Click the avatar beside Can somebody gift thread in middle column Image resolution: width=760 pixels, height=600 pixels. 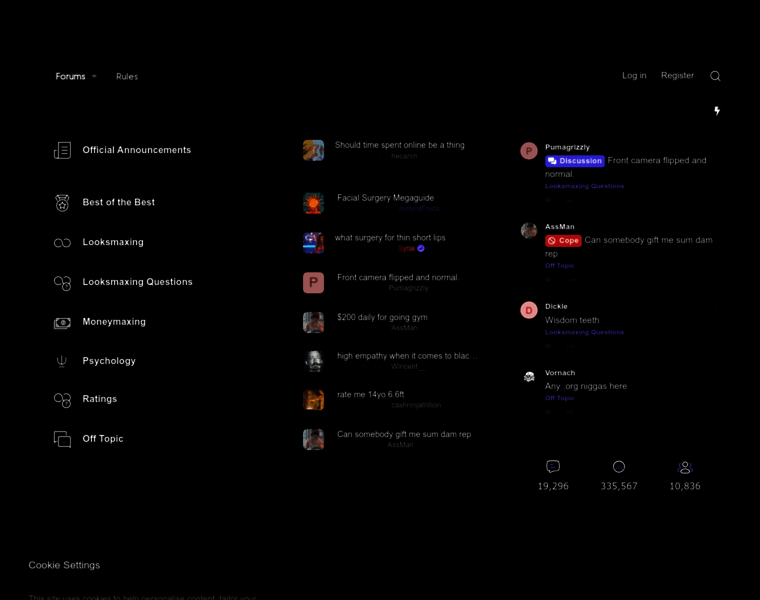(x=314, y=440)
